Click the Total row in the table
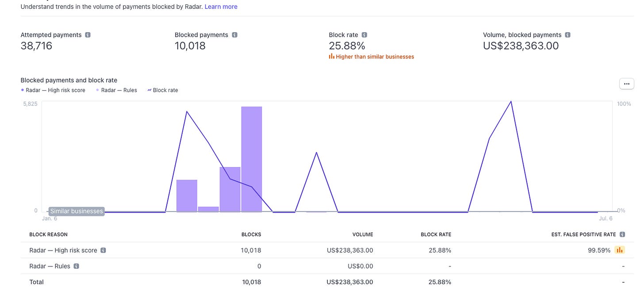Image resolution: width=644 pixels, height=304 pixels. pyautogui.click(x=36, y=282)
